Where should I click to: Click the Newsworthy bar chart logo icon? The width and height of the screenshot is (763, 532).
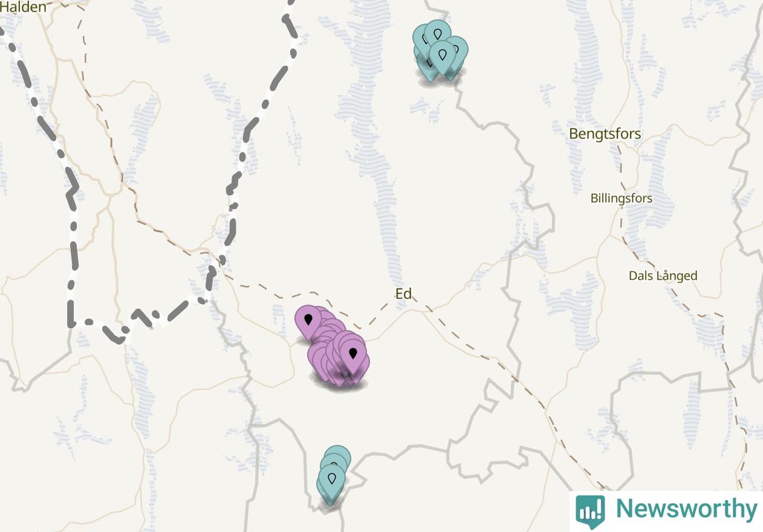(x=590, y=511)
